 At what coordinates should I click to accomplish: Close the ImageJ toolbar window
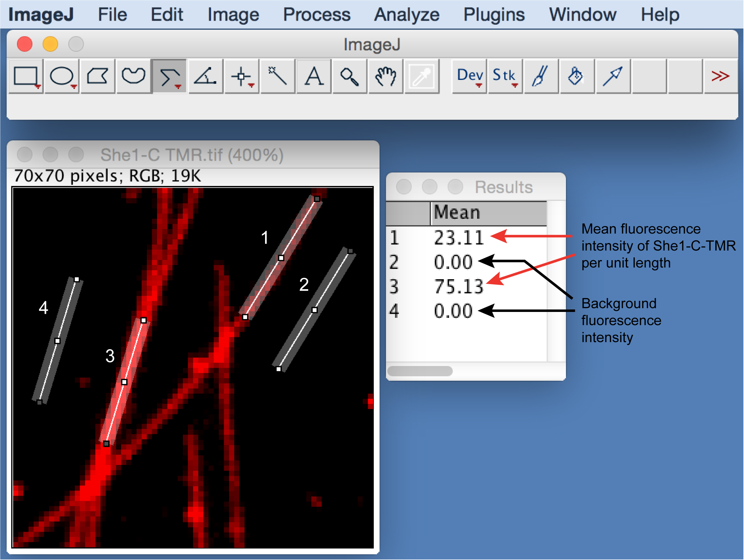(25, 44)
